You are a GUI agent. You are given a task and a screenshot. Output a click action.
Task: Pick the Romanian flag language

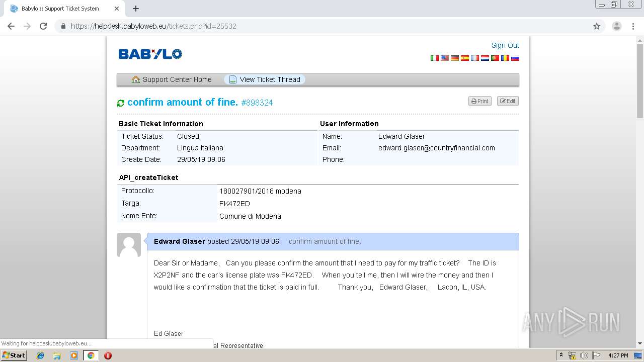(x=505, y=58)
